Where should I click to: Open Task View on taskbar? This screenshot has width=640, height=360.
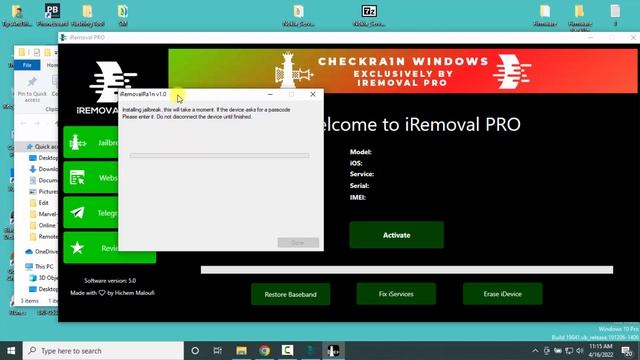pyautogui.click(x=218, y=351)
